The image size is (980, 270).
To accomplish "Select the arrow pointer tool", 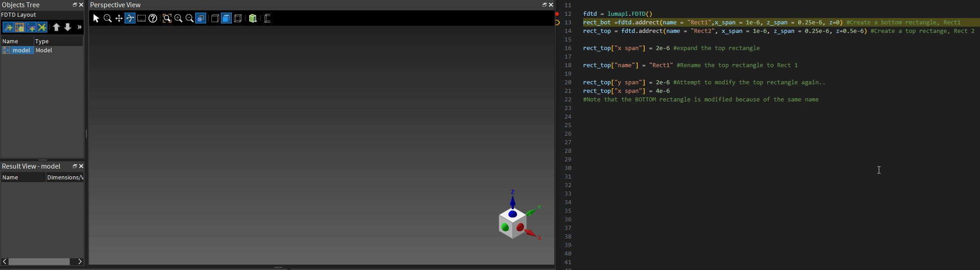I will pyautogui.click(x=96, y=18).
